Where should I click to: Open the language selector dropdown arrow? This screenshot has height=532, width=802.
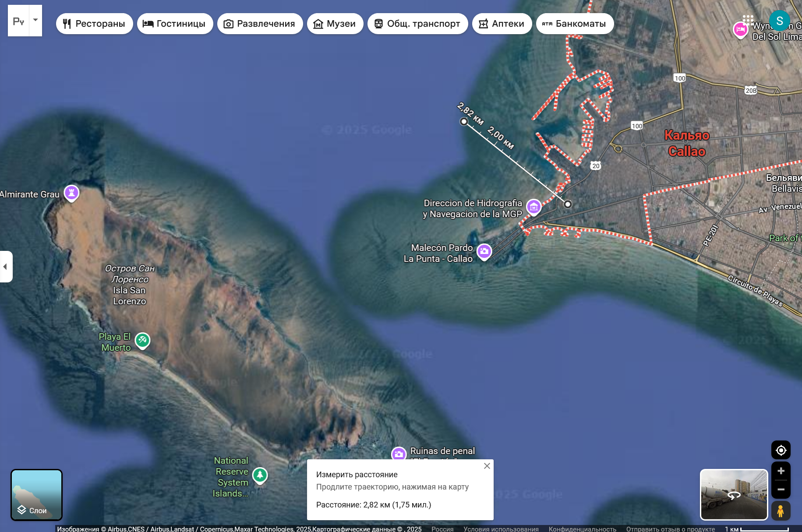click(35, 20)
